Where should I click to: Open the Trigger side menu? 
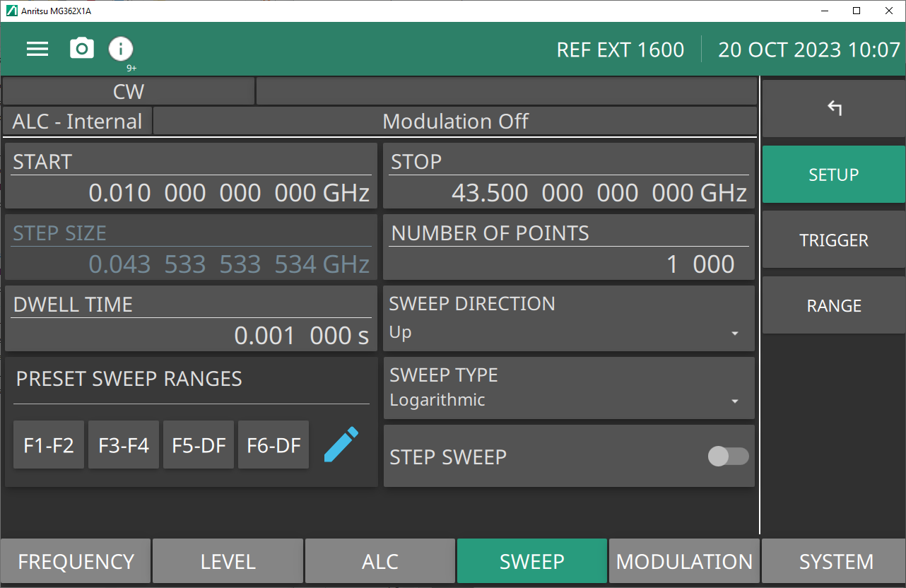click(833, 240)
